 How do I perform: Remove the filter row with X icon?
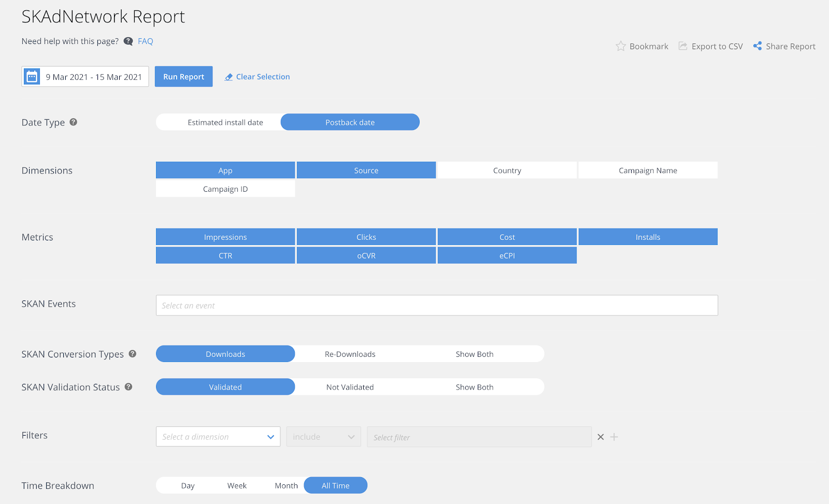click(x=601, y=437)
